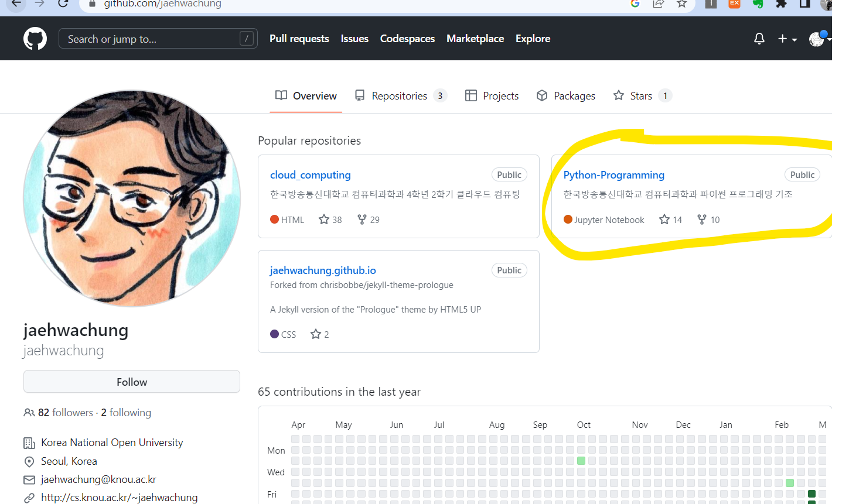
Task: Focus the Search or jump to field
Action: [x=158, y=39]
